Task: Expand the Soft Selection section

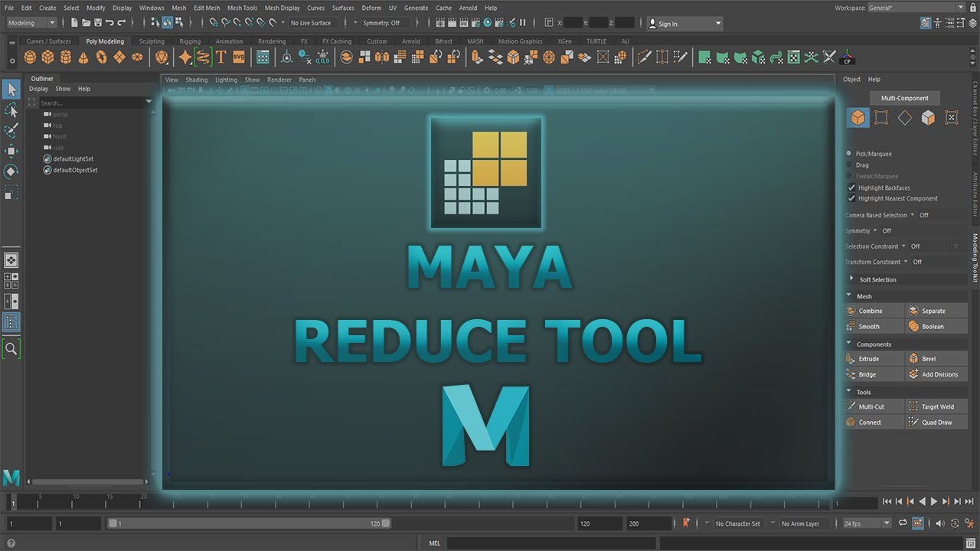Action: click(851, 279)
